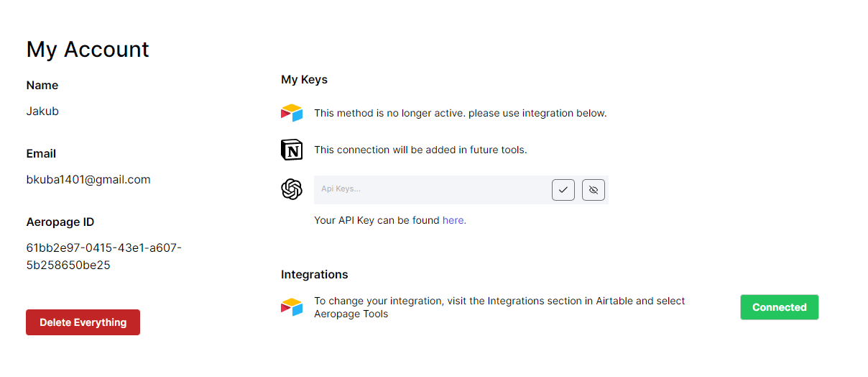
Task: Click the green Connected button
Action: tap(780, 307)
